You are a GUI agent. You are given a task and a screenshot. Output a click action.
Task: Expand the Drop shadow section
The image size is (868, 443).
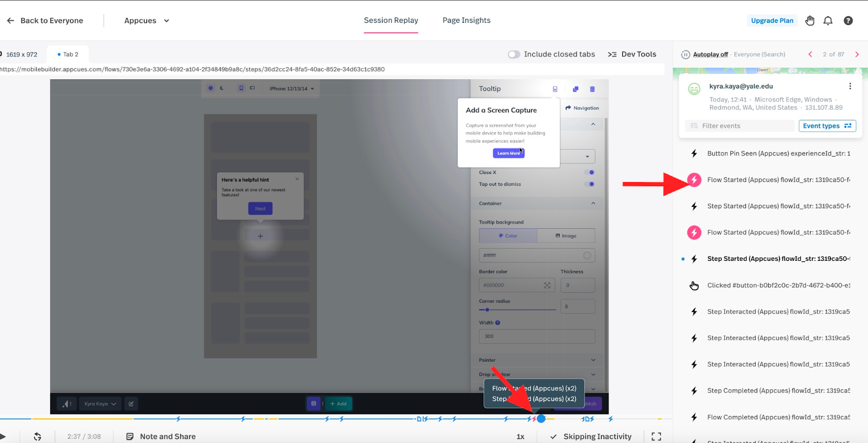pyautogui.click(x=593, y=374)
